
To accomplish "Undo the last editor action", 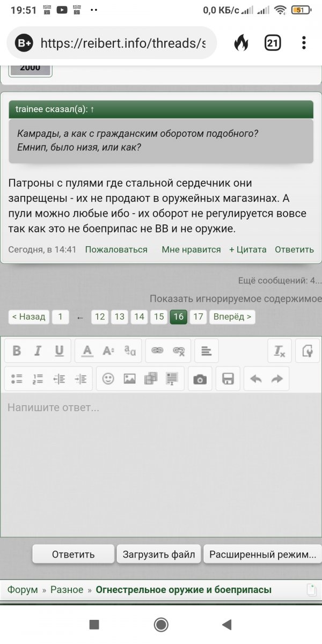I will (256, 379).
